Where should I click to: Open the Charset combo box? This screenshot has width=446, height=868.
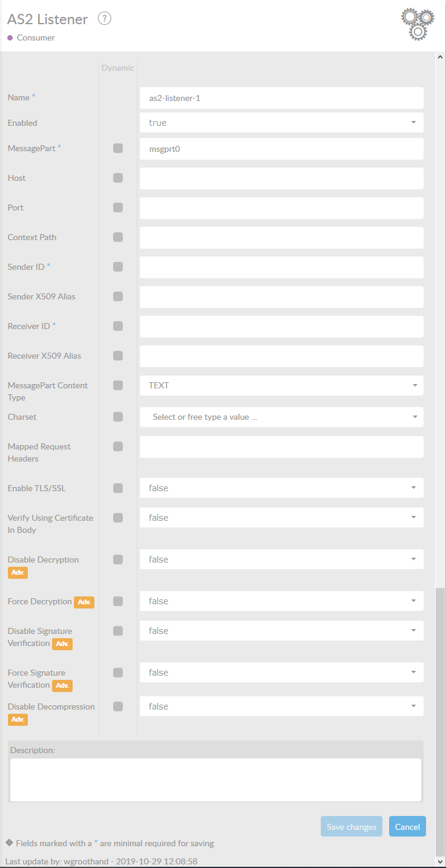[x=281, y=417]
